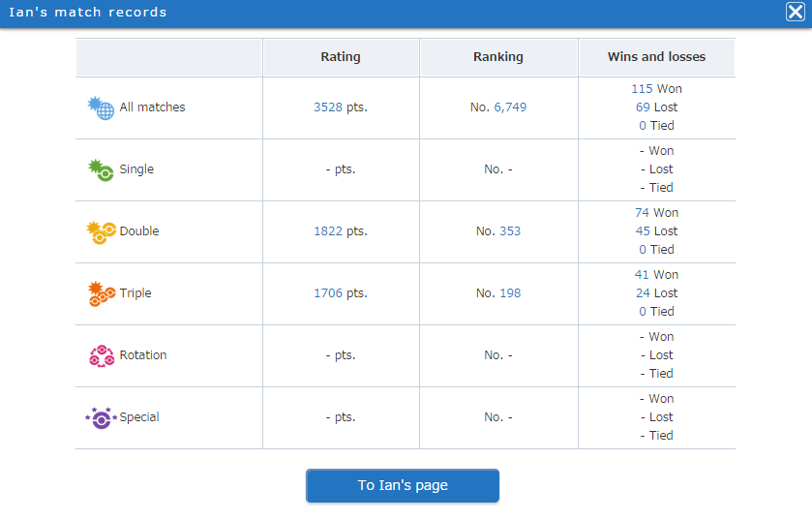
Task: Click the 3528 rating value
Action: 328,107
